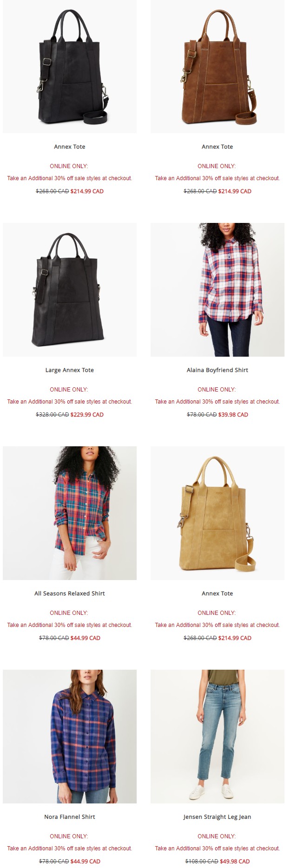Select the $39.98 CAD sale price
291x868 pixels.
coord(233,415)
